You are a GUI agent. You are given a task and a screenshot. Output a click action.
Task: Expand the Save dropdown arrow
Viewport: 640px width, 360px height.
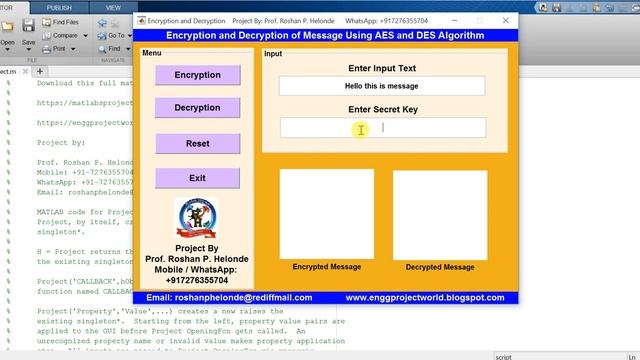coord(28,49)
